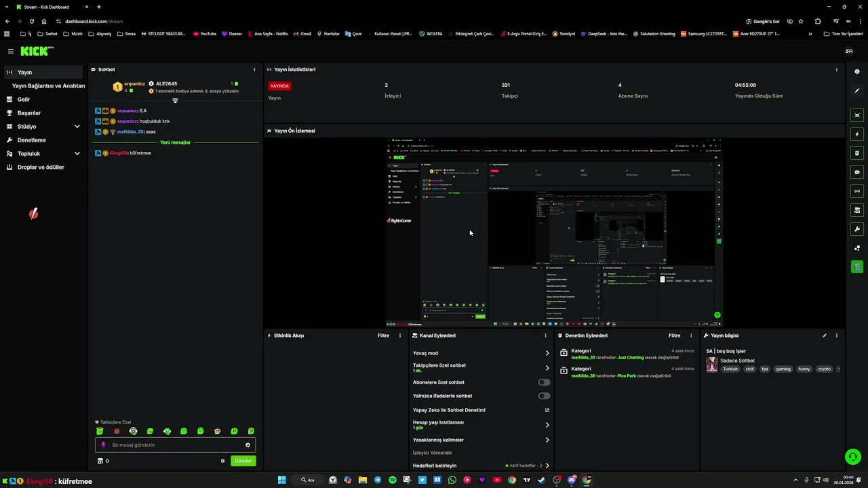The image size is (868, 488).
Task: Click the İzleyici Yönlendir option
Action: [432, 453]
